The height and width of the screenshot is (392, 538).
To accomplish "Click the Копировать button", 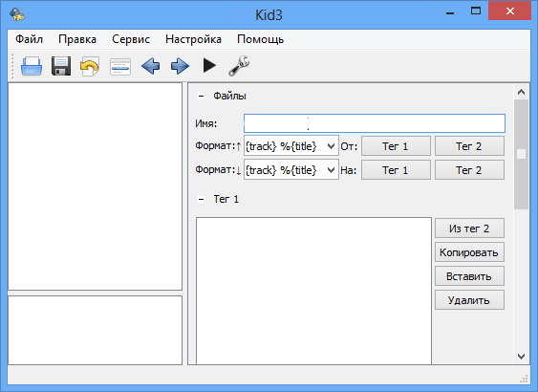I will click(x=469, y=252).
